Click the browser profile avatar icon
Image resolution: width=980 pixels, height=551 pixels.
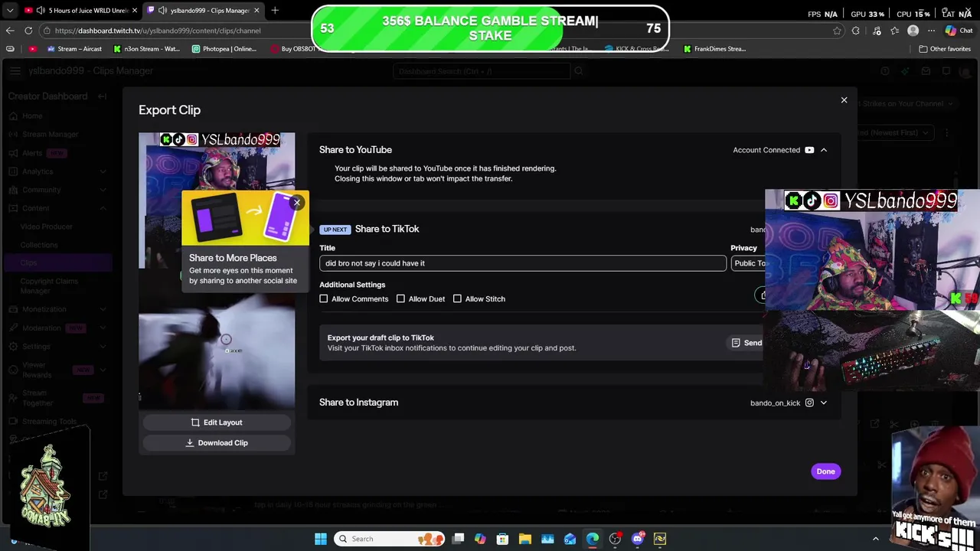pyautogui.click(x=913, y=31)
